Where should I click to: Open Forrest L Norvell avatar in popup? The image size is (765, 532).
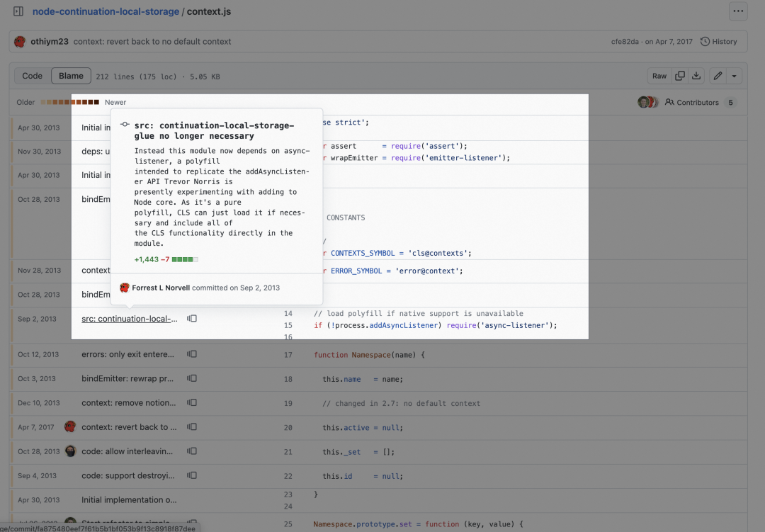click(x=125, y=288)
